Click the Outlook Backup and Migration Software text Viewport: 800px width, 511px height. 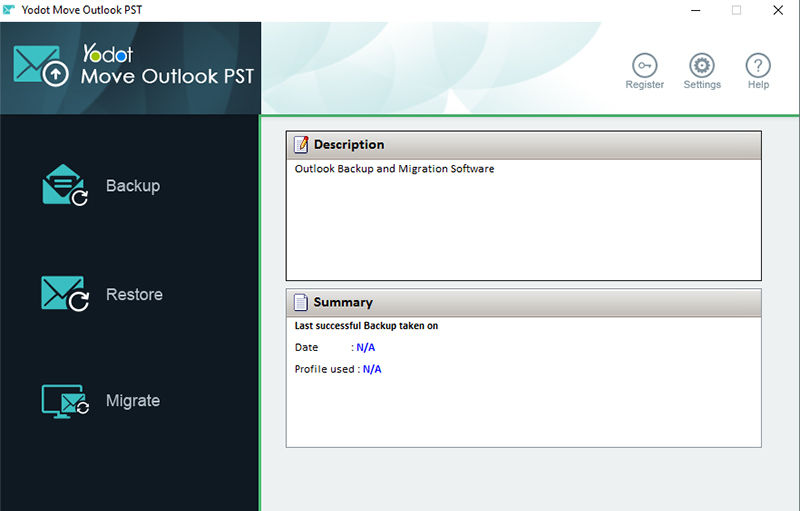point(394,169)
